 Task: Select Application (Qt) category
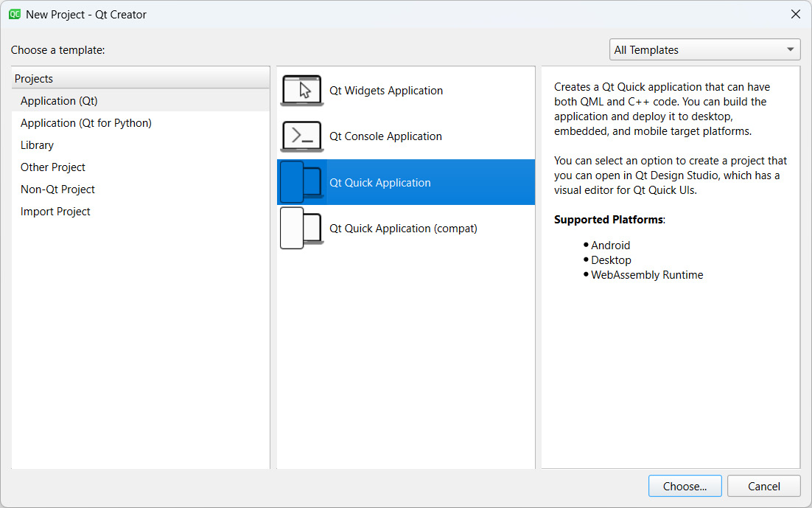(140, 100)
